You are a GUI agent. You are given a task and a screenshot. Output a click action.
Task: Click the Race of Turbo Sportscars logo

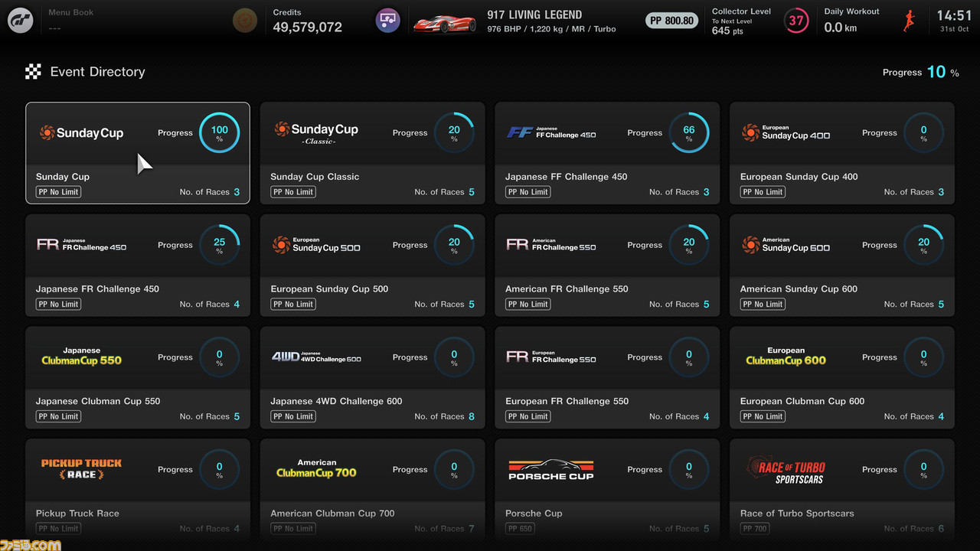tap(786, 469)
